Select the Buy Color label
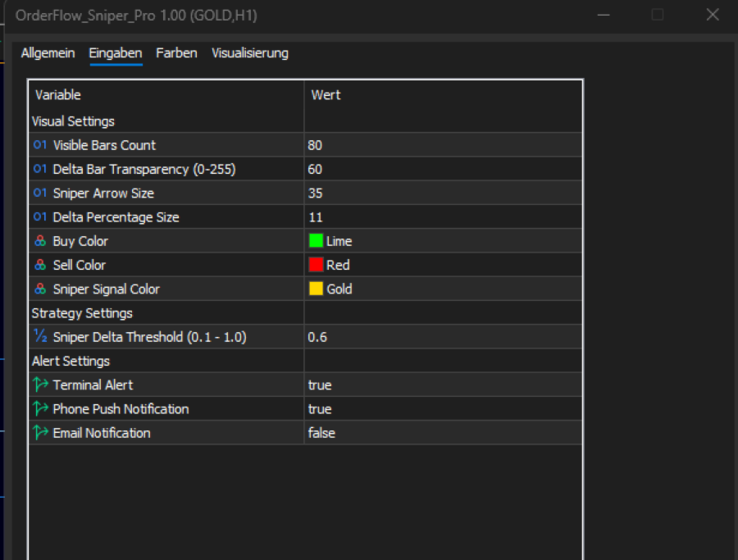 pos(80,241)
